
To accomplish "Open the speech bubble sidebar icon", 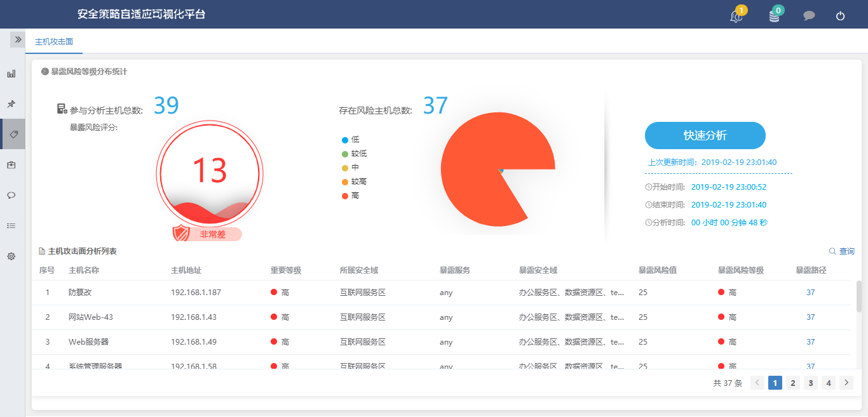I will tap(11, 195).
